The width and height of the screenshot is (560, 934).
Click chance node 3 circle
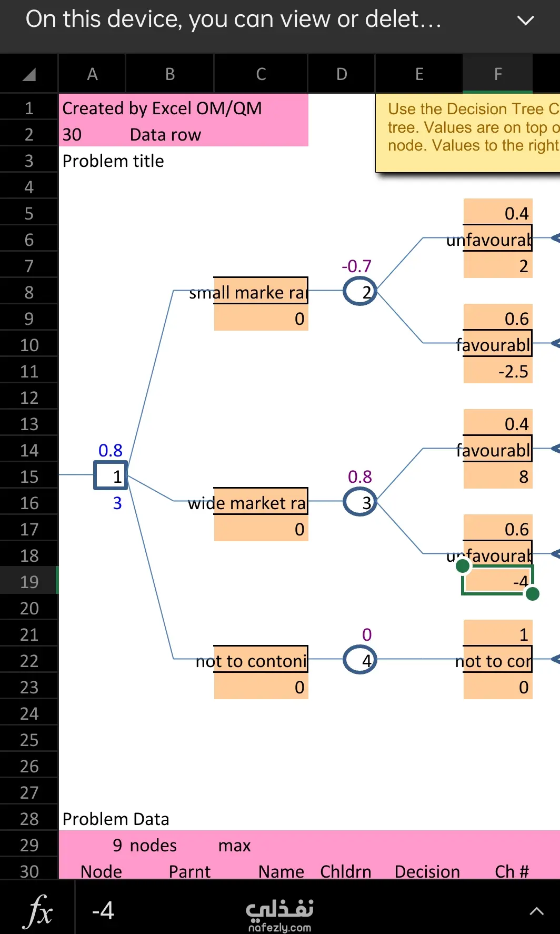click(x=360, y=502)
